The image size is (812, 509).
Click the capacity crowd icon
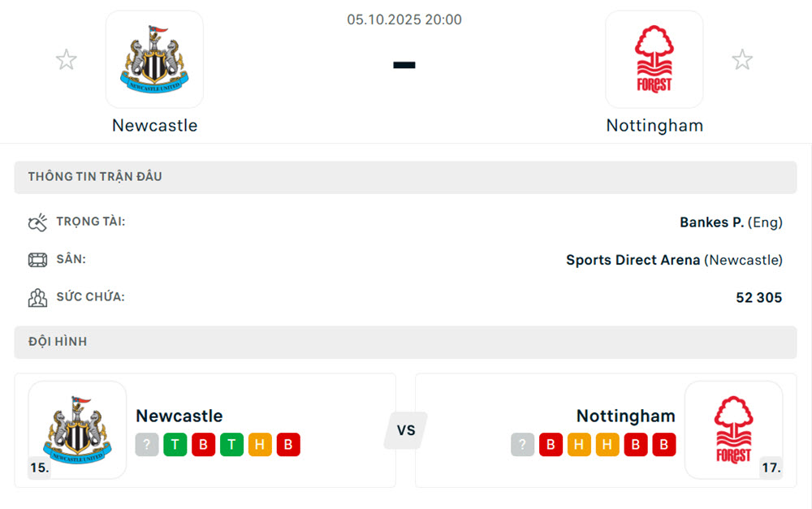[38, 297]
